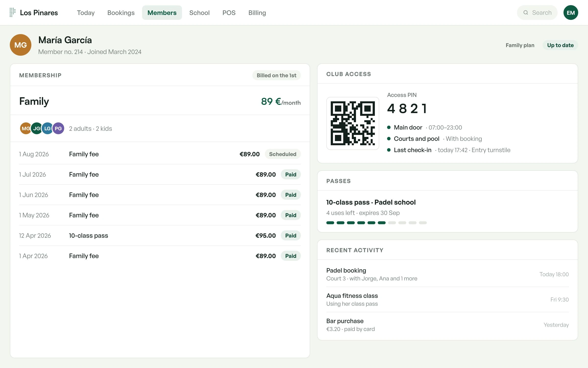Viewport: 588px width, 368px height.
Task: Click the Scheduled badge for 1 Aug 2026
Action: (282, 154)
